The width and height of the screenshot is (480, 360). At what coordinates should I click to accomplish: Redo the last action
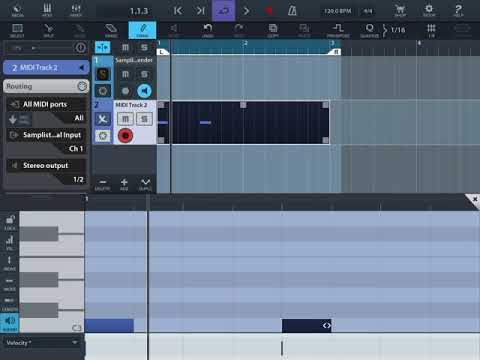(239, 30)
